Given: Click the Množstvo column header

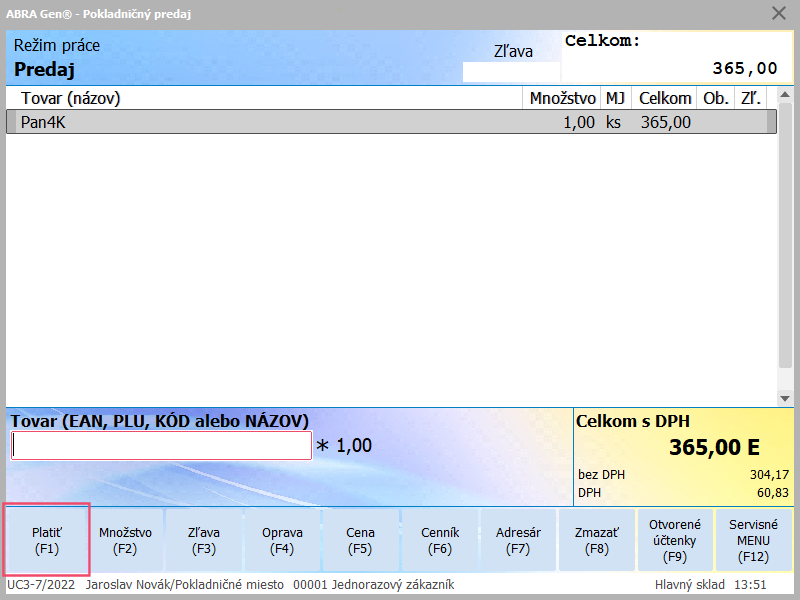Looking at the screenshot, I should click(x=562, y=98).
